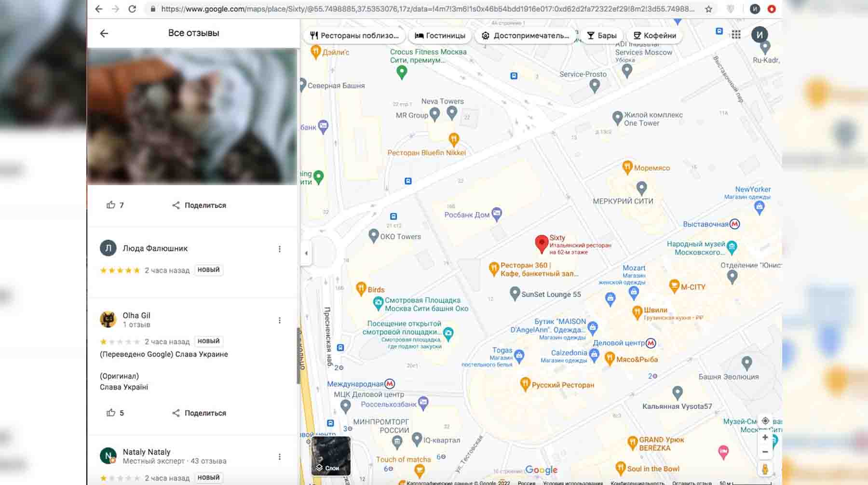Select the МЕРКУРИЙ СИТИ pin
868x485 pixels.
point(641,188)
